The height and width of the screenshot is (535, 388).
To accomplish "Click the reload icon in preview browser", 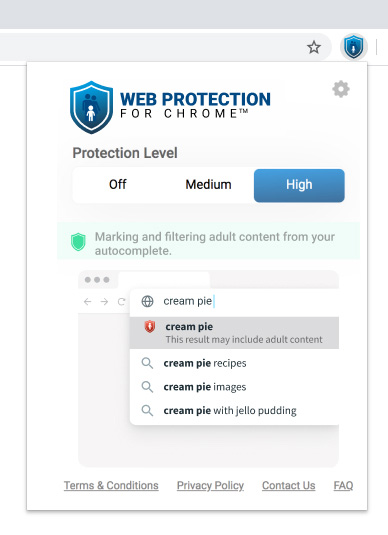I will [x=121, y=302].
